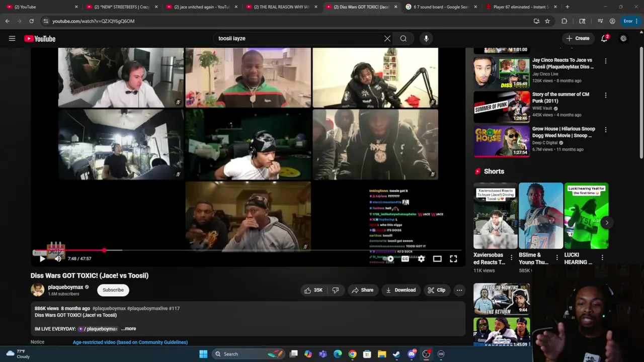Dislike the video
Screen dimensions: 644x362
(x=335, y=290)
